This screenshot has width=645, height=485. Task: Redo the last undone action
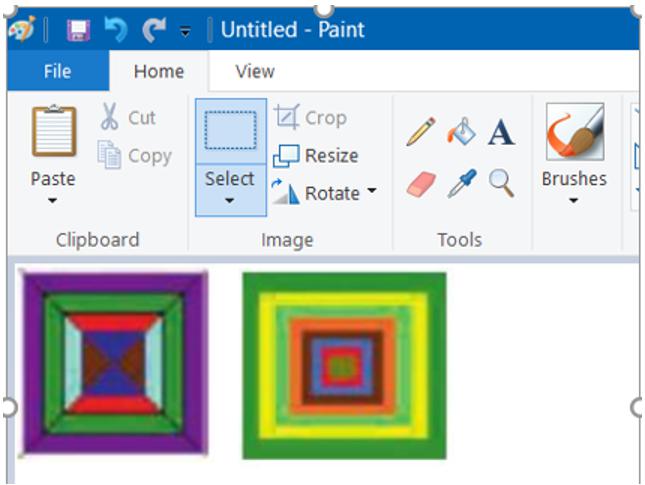(153, 30)
